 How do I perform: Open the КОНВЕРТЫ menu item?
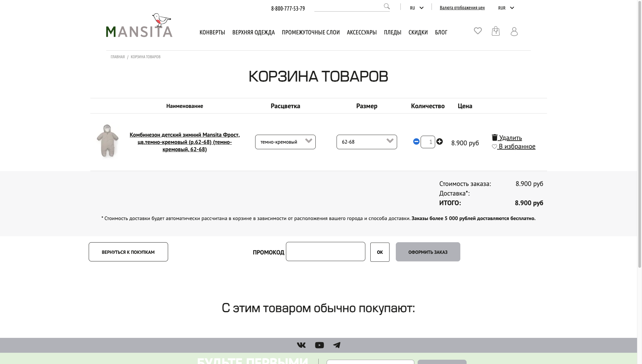(212, 32)
